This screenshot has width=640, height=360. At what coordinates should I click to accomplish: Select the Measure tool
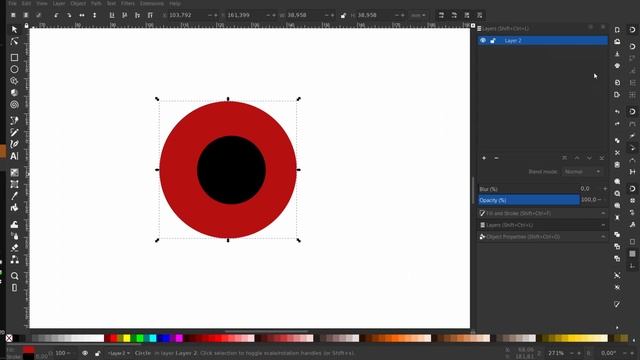tap(14, 288)
